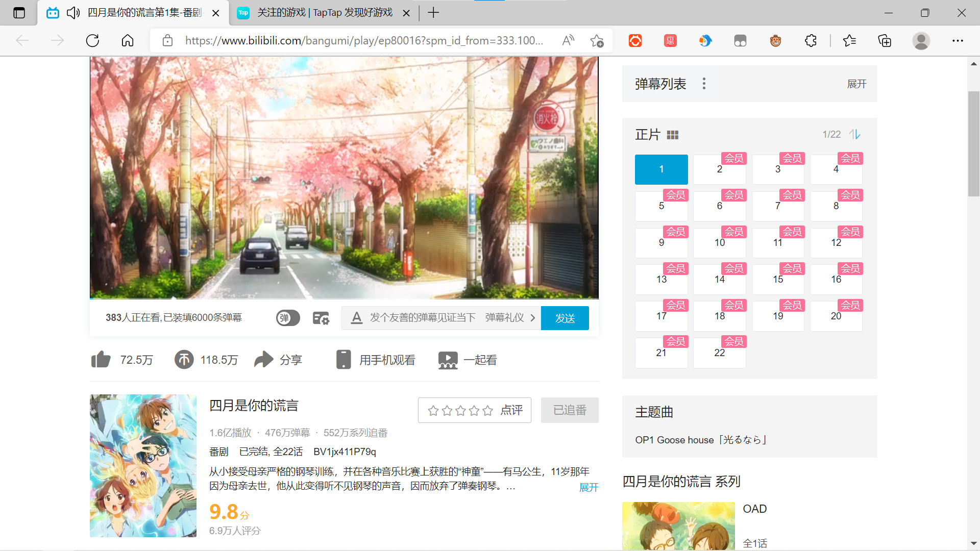Click browser refresh icon
The width and height of the screenshot is (980, 551).
[x=92, y=41]
